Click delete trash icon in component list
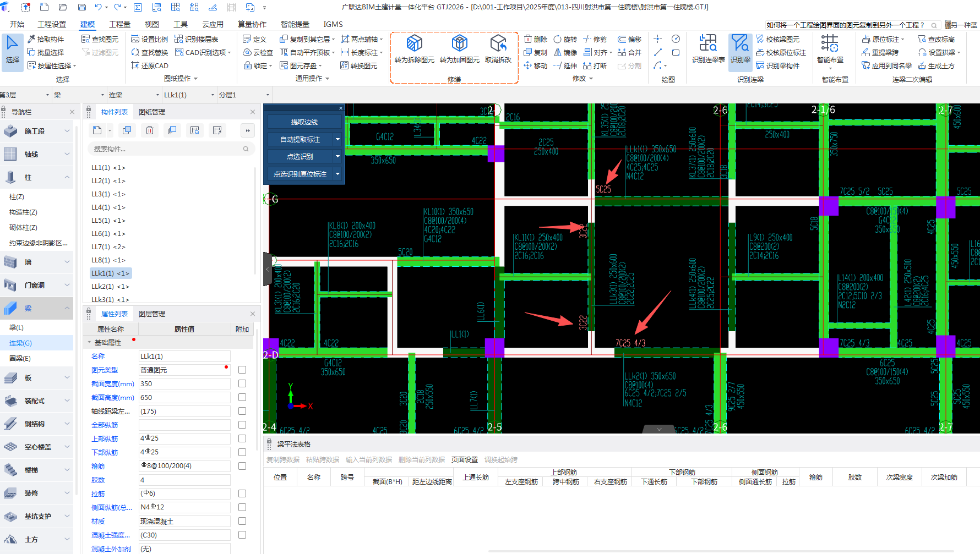The height and width of the screenshot is (554, 980). [150, 130]
